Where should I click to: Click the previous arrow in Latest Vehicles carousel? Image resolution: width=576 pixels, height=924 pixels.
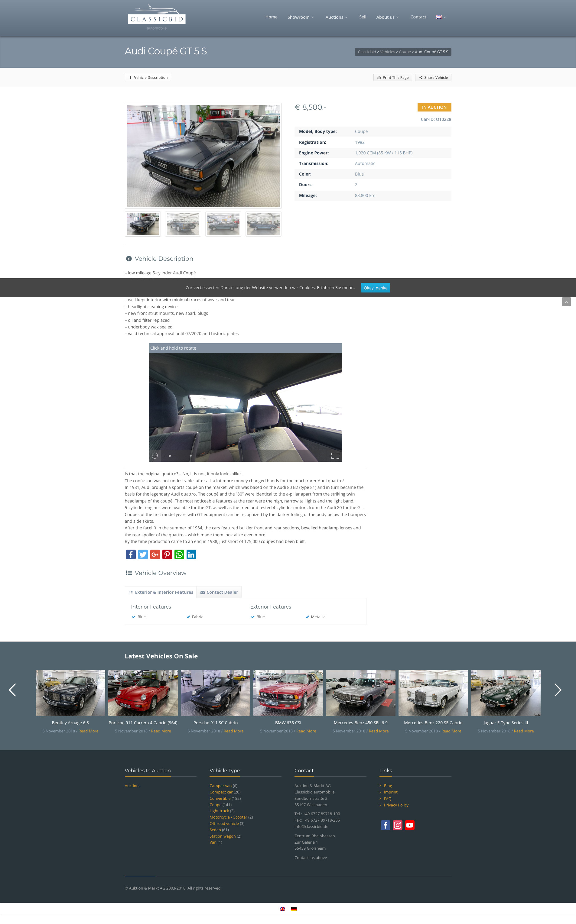12,690
